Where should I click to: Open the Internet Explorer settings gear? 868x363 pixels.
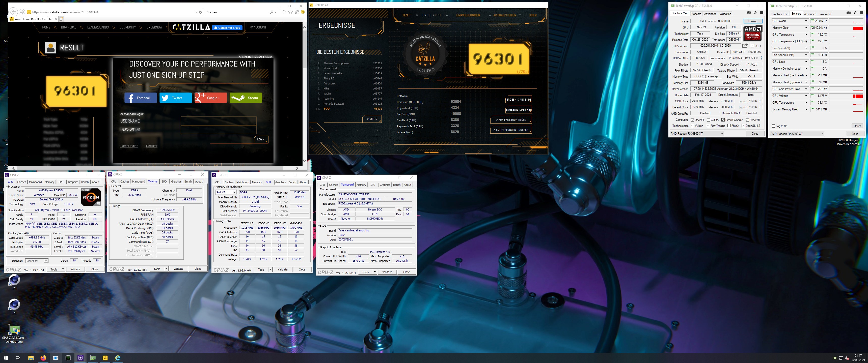[x=296, y=12]
